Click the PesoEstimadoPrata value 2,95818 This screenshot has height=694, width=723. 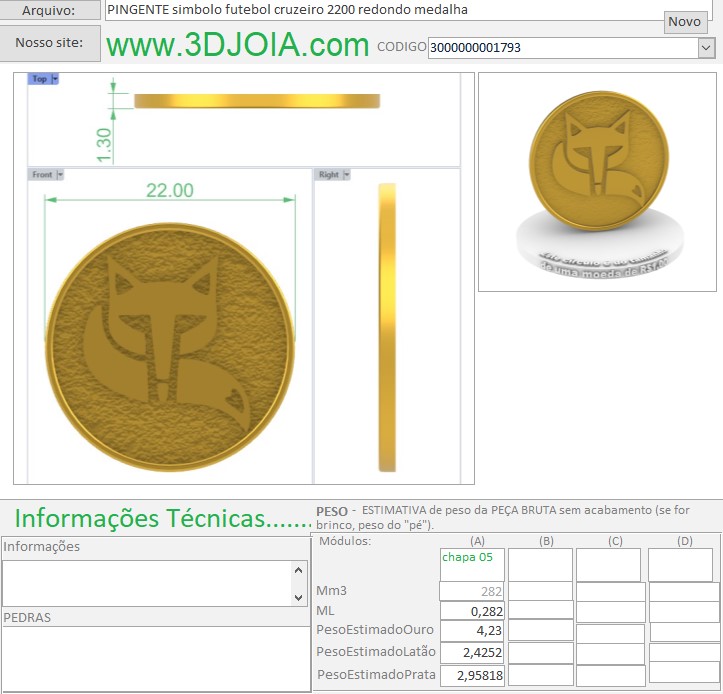pos(472,675)
